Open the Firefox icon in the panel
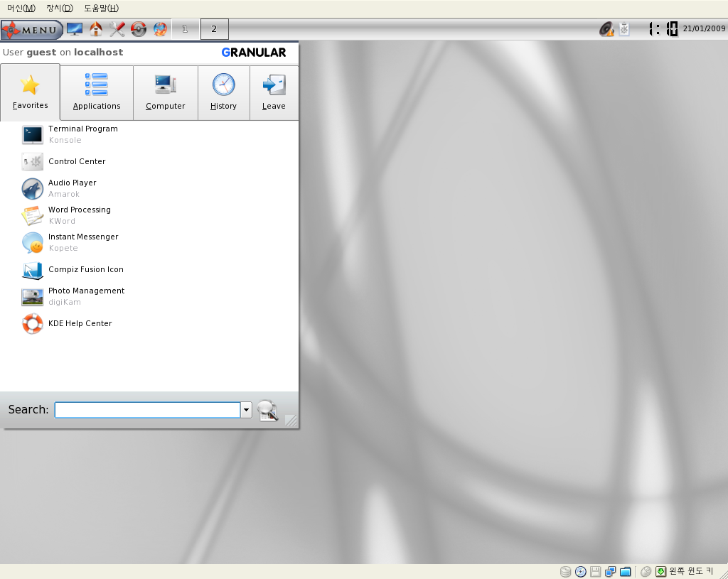 tap(160, 29)
